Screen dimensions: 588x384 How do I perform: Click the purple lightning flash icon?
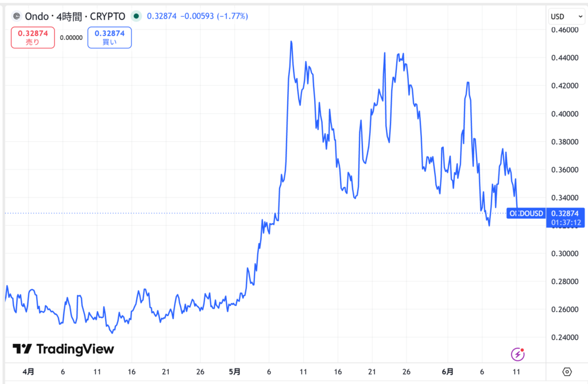tap(518, 354)
